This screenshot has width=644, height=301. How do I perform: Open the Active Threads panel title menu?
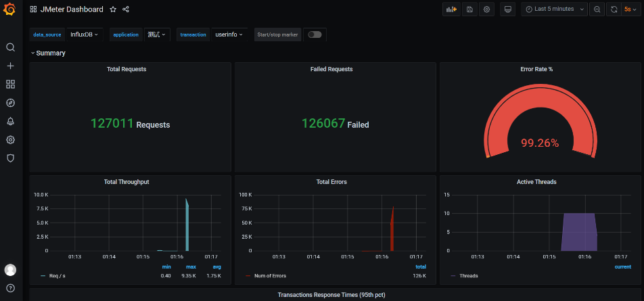point(536,181)
